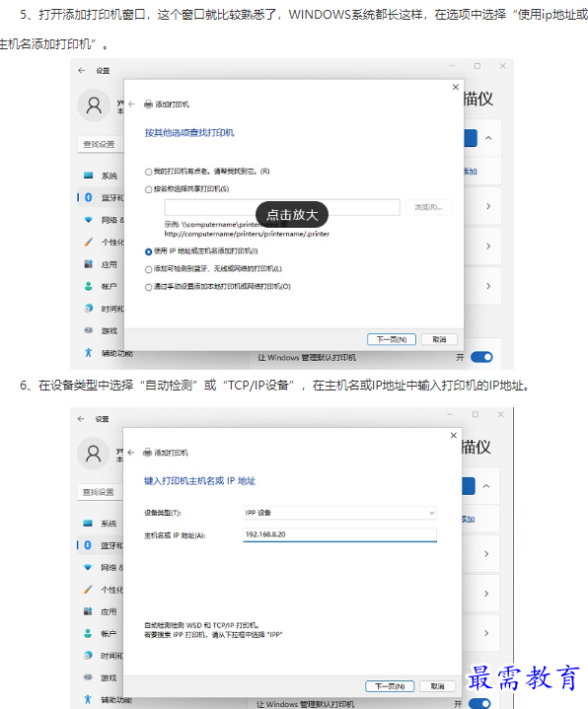Viewport: 588px width, 709px height.
Task: Click dialog back arrow in step 6 添加打印机 dialog
Action: pos(131,453)
